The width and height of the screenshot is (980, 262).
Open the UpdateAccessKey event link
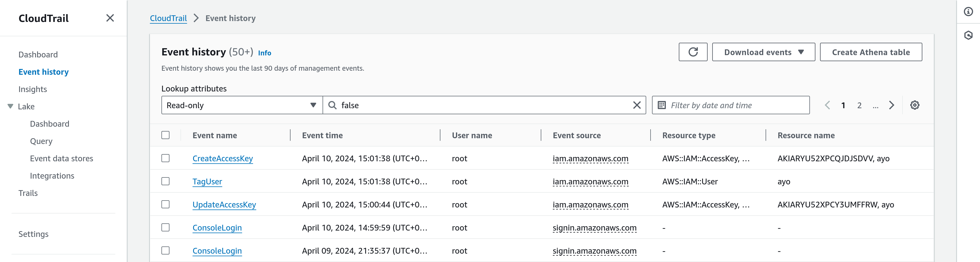click(224, 205)
